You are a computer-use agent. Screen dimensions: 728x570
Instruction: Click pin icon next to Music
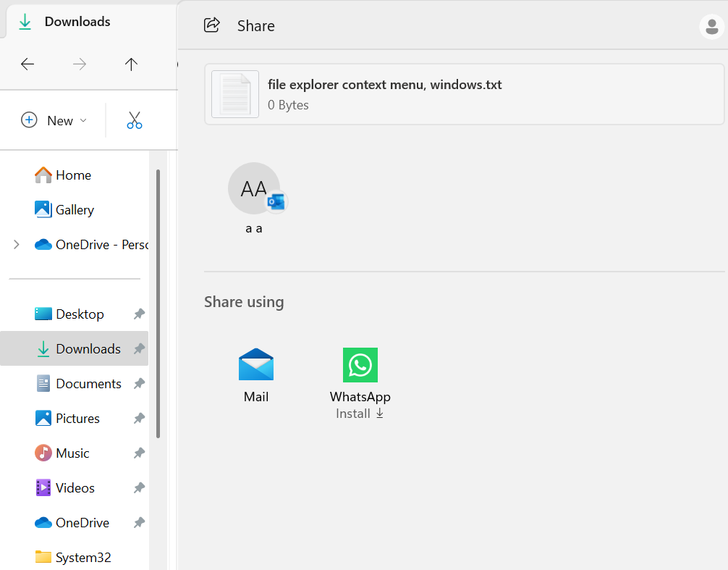(139, 453)
